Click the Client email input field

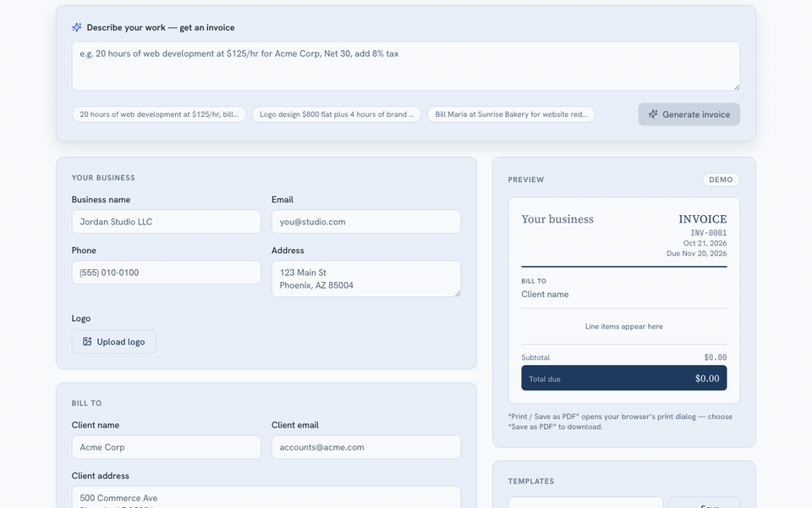pos(366,447)
